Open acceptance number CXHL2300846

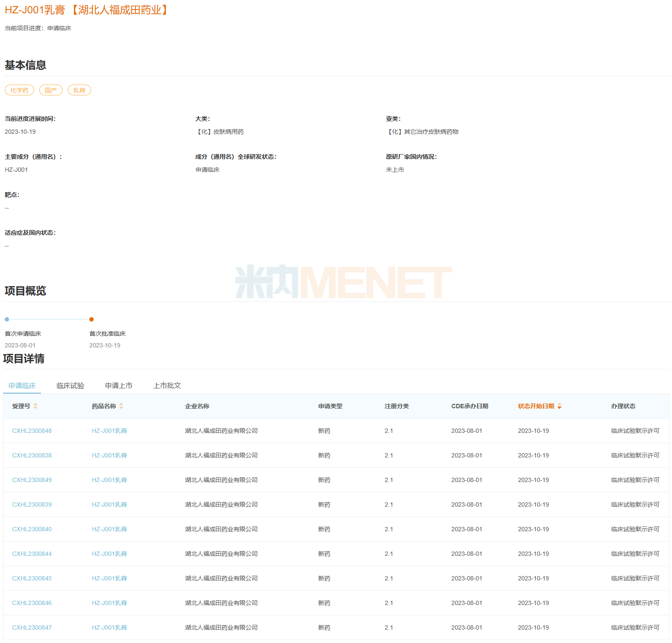pos(32,603)
